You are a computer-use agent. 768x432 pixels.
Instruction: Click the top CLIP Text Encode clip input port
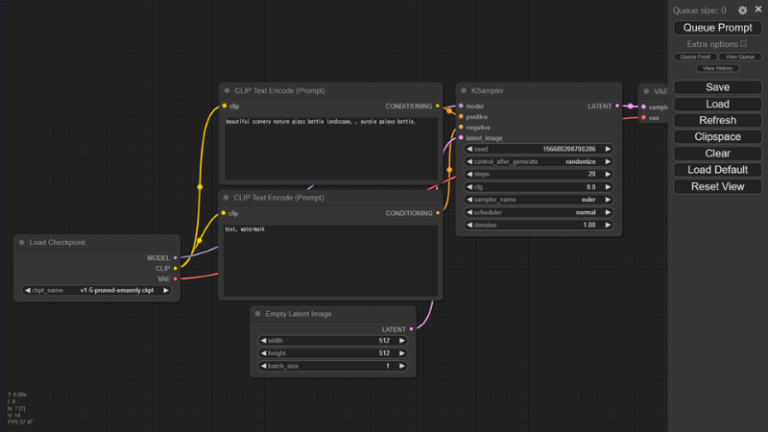[x=224, y=106]
